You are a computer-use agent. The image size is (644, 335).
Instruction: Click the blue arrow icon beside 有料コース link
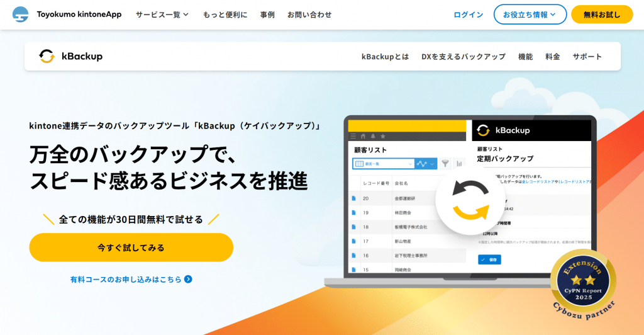click(x=188, y=279)
